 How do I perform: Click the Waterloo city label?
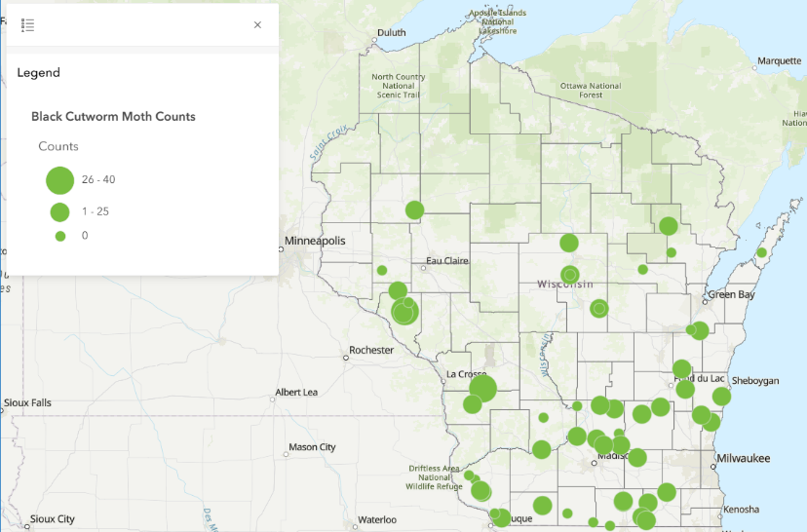[x=377, y=519]
